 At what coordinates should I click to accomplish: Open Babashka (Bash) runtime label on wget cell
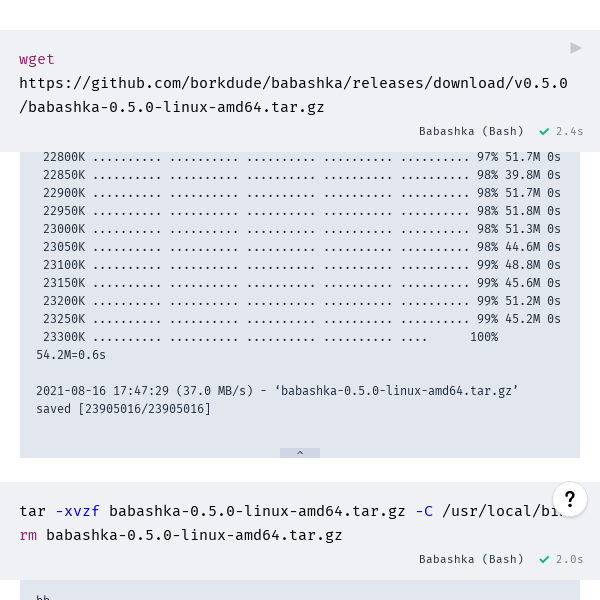tap(471, 131)
